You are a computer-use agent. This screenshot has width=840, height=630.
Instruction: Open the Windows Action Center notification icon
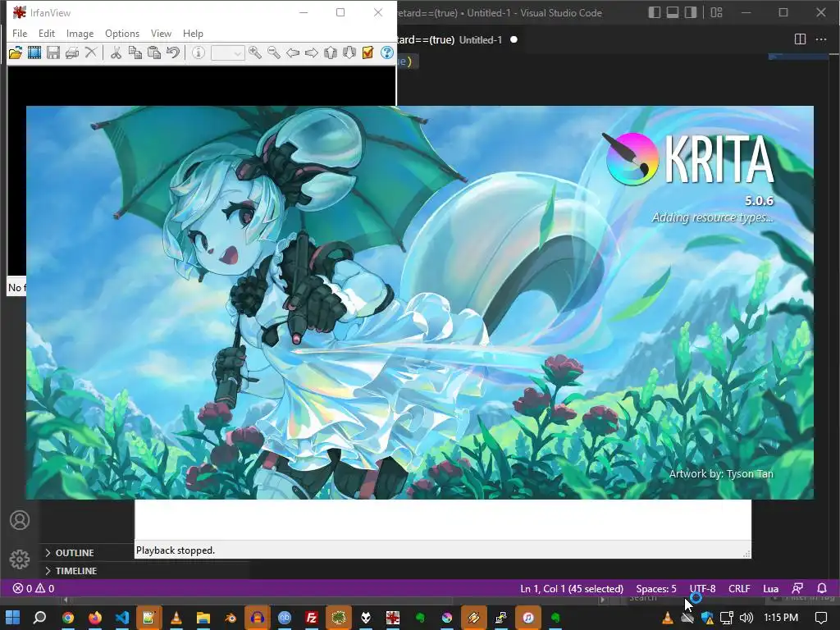point(820,618)
